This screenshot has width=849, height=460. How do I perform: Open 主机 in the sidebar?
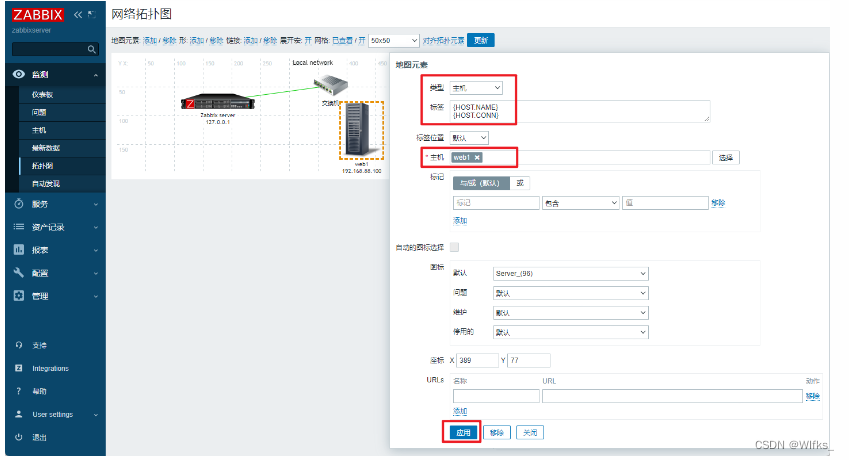tap(39, 130)
